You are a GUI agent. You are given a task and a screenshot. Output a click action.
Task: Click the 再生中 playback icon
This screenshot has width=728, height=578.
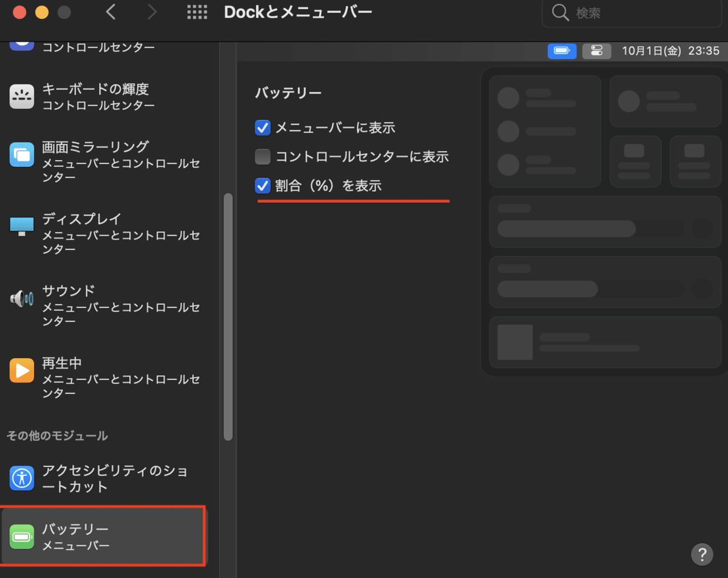[x=22, y=371]
